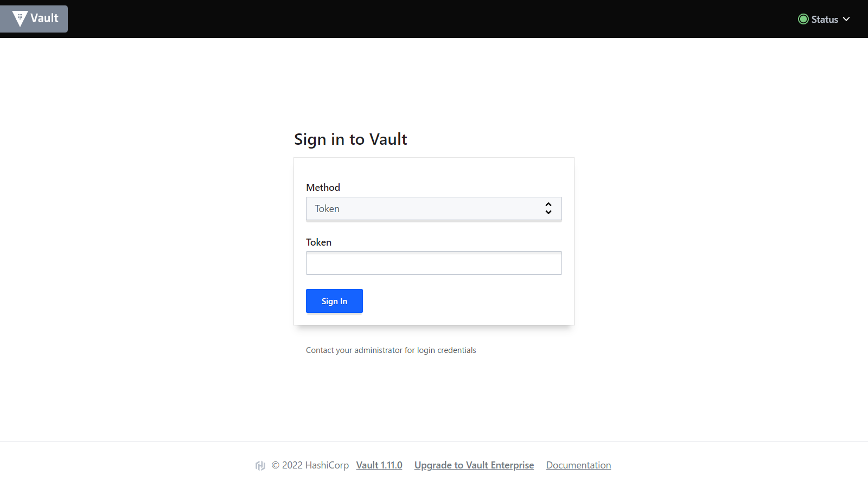Image resolution: width=868 pixels, height=488 pixels.
Task: Click the green status indicator circle
Action: coord(803,20)
